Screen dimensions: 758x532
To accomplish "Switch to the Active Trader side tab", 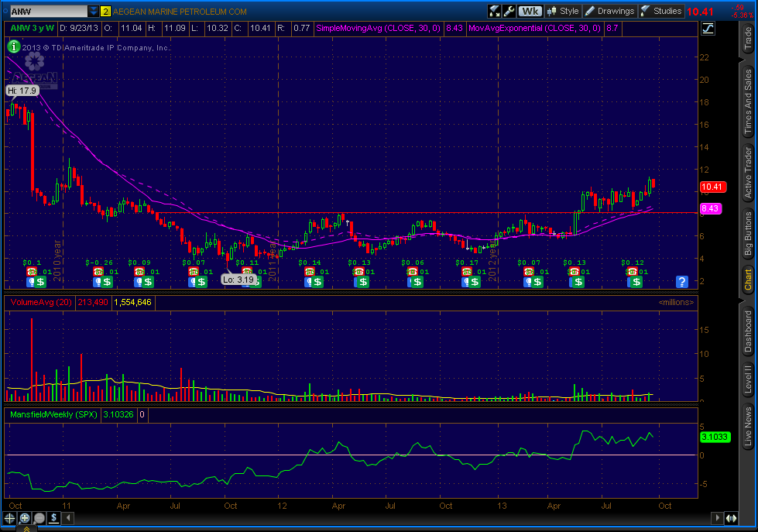I will (748, 173).
